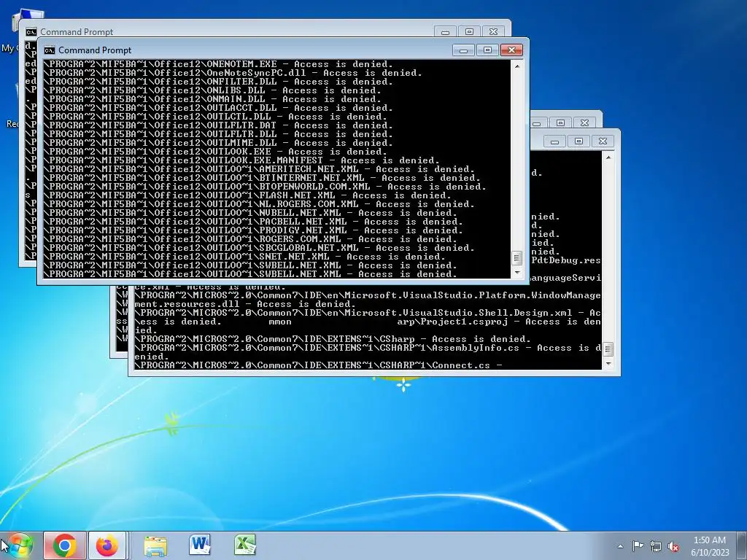Maximize the back top-left Command Prompt window

coord(469,32)
